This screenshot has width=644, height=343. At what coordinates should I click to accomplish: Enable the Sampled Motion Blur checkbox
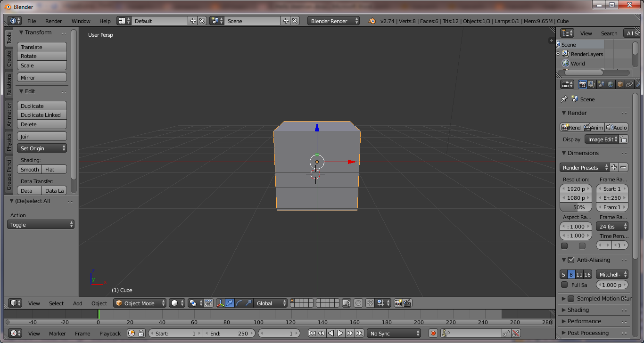571,298
